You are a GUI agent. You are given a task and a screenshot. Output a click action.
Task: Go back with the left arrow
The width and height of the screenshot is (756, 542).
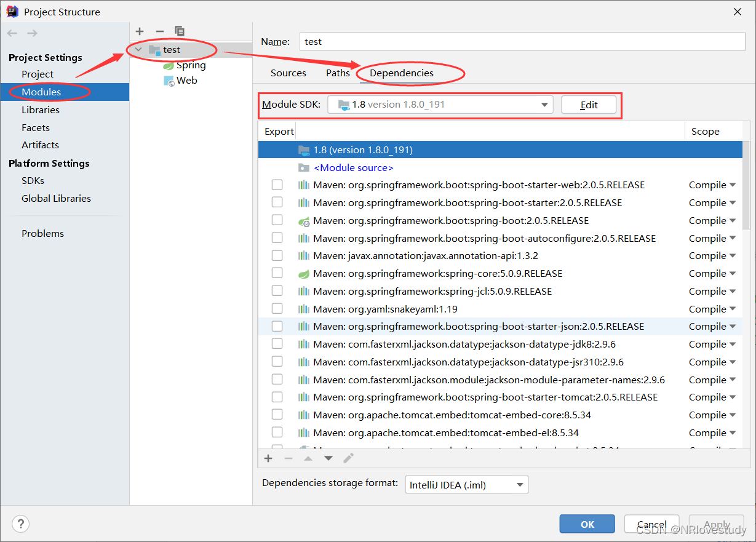13,33
